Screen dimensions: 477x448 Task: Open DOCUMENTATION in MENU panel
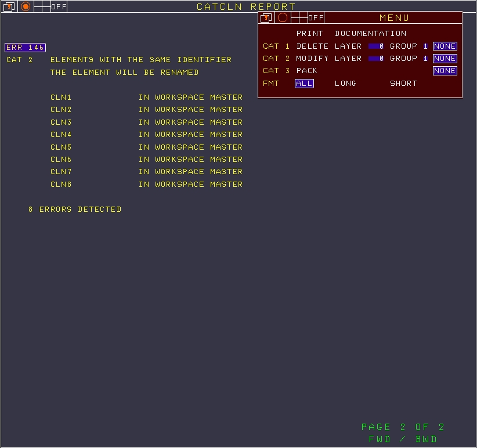[x=371, y=34]
